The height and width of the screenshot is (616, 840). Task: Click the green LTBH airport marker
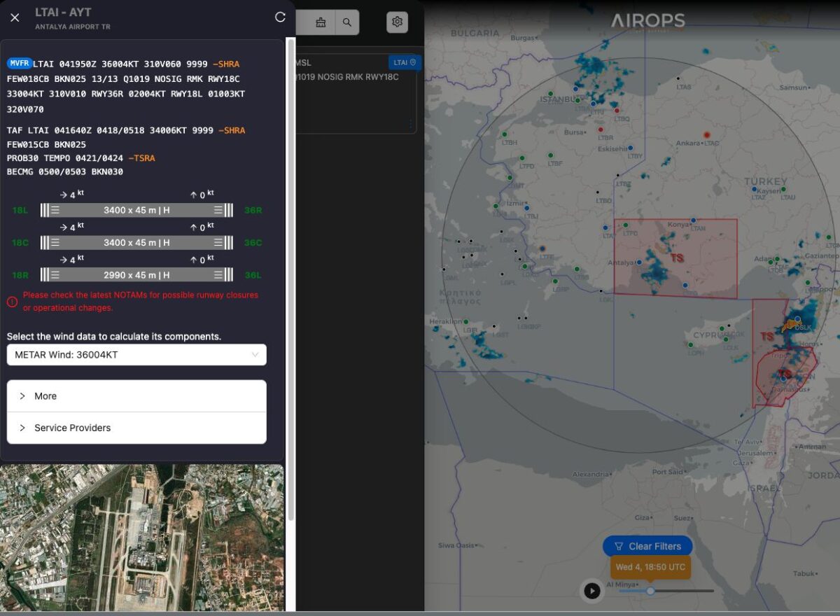[x=505, y=134]
